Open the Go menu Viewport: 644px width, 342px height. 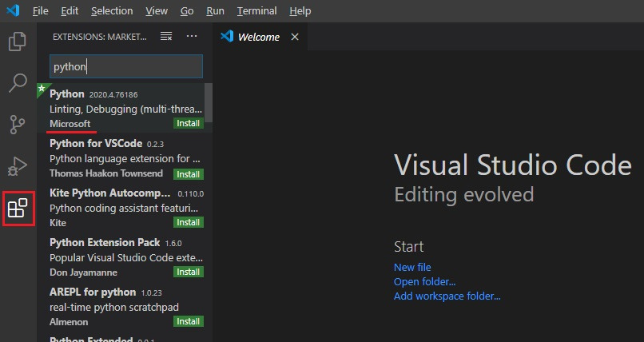(187, 10)
